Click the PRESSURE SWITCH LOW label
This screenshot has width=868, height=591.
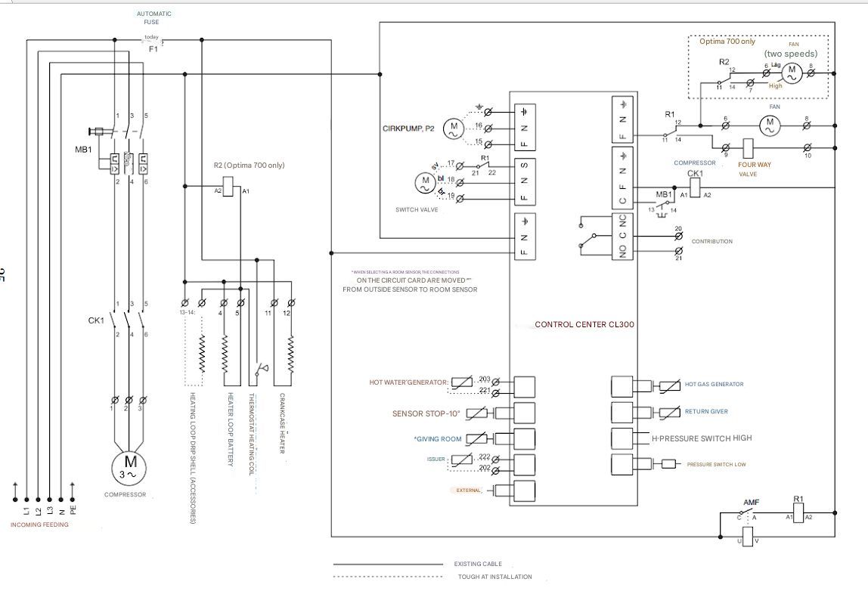coord(716,464)
